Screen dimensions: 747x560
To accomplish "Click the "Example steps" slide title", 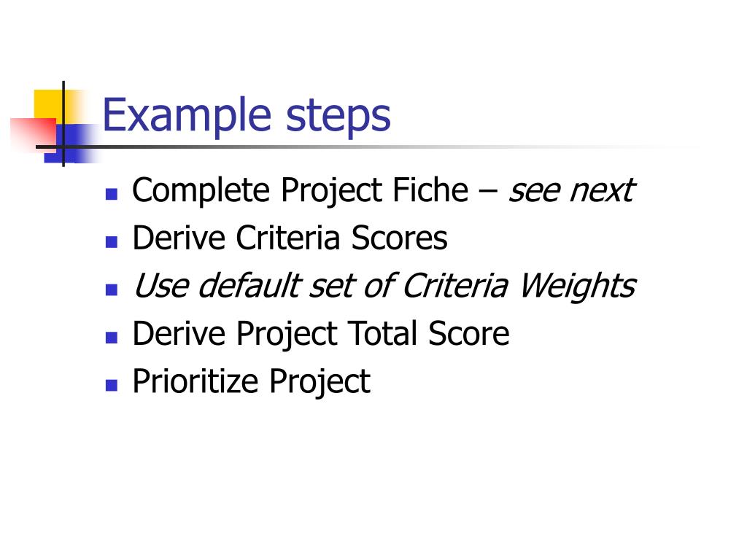I will click(x=247, y=116).
